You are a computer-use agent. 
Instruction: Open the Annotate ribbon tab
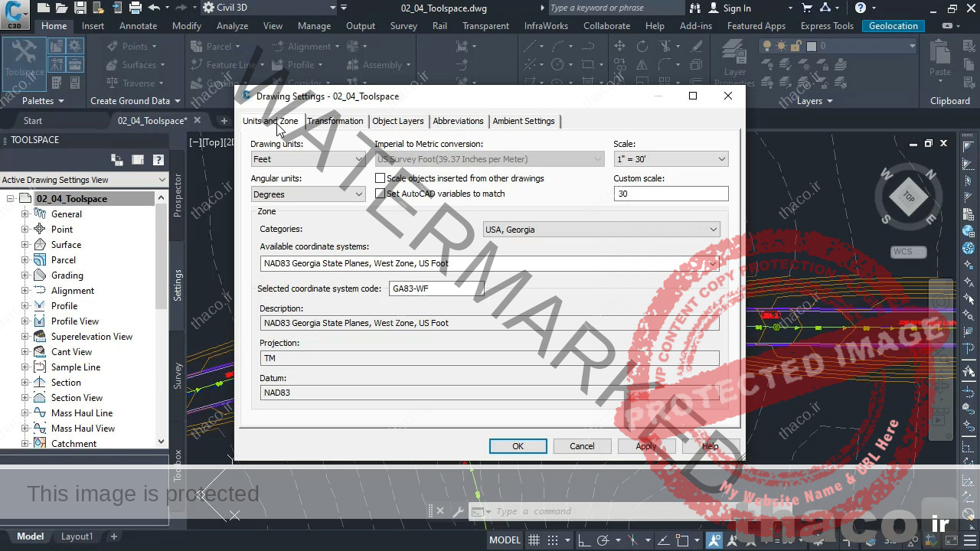pos(138,26)
